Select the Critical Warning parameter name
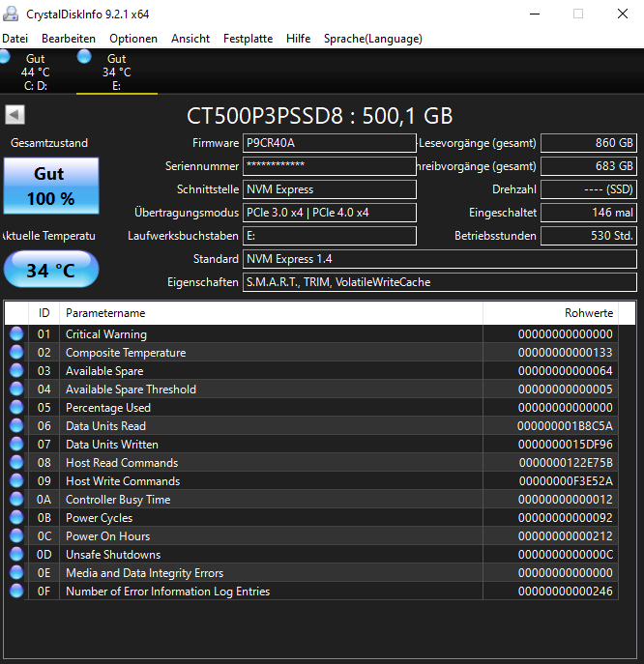 coord(106,334)
